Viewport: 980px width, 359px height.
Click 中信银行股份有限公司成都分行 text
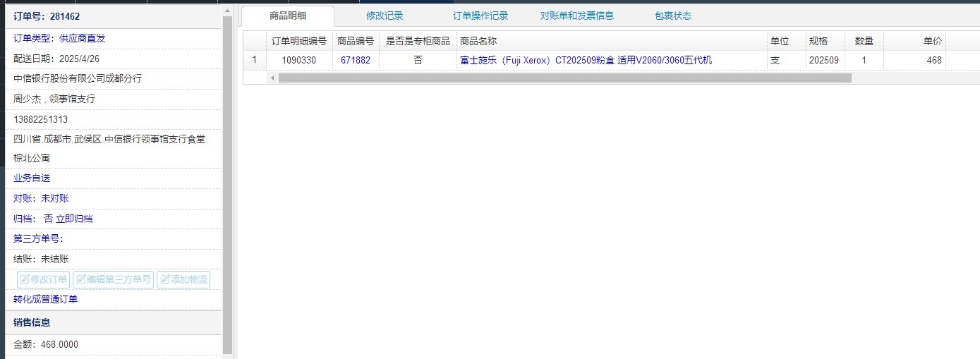point(78,78)
